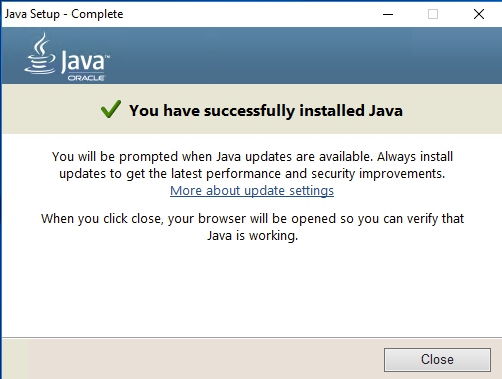Viewport: 502px width, 379px height.
Task: Click the grayed-out maximize window button
Action: [433, 14]
